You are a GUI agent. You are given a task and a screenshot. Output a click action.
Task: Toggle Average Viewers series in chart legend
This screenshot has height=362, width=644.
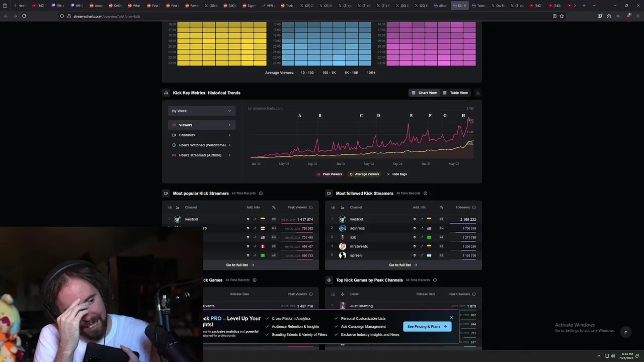coord(364,174)
